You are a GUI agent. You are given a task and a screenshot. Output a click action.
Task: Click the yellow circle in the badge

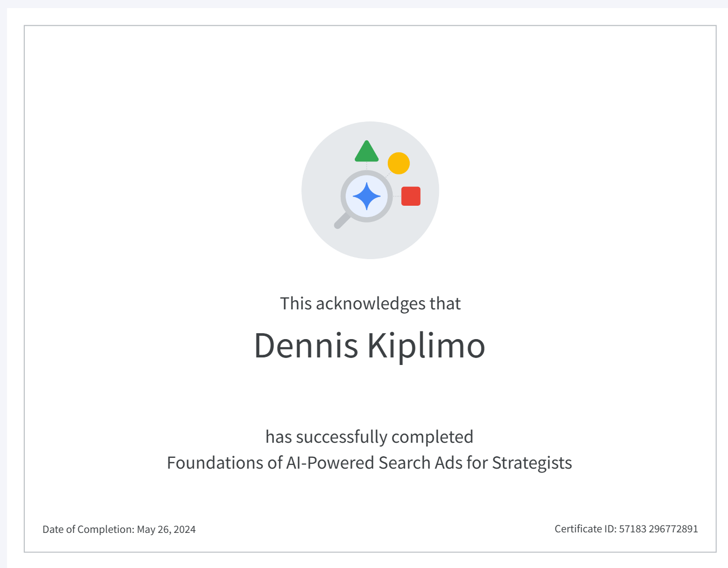coord(399,163)
